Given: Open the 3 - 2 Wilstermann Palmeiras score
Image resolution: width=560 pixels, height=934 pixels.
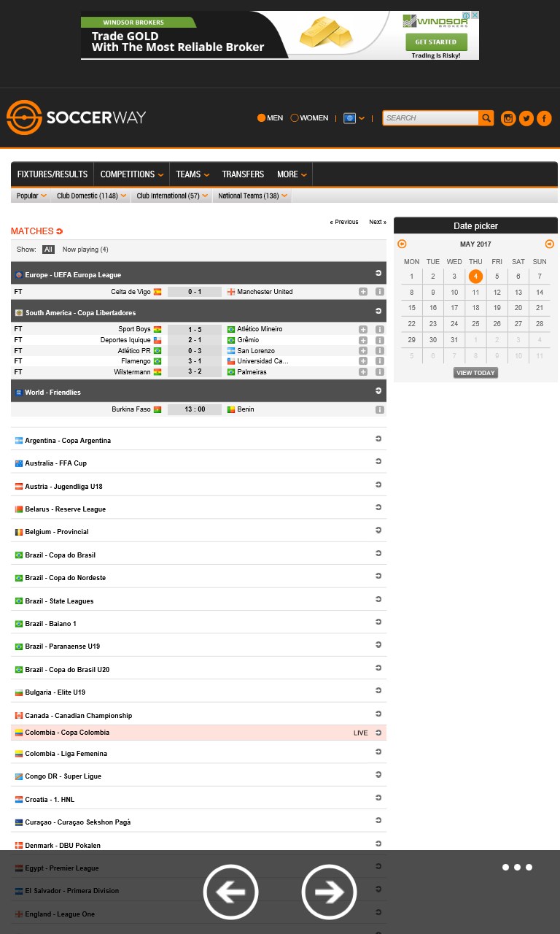Looking at the screenshot, I should pos(195,372).
